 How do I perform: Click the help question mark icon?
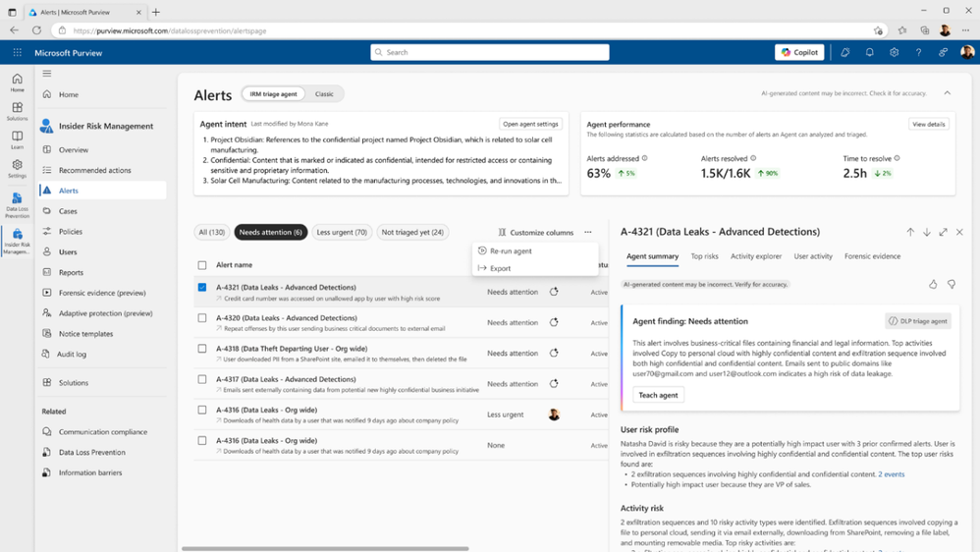(x=918, y=52)
